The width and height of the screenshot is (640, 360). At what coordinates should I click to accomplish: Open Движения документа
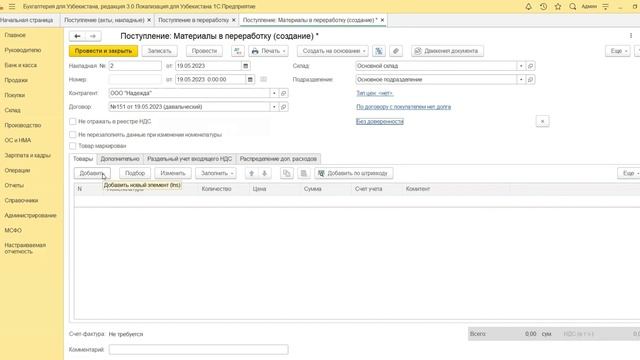(447, 51)
